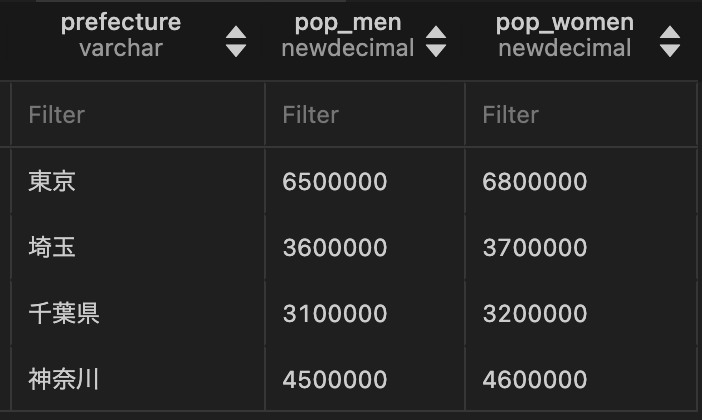
Task: Sort pop_women column descending using down arrow
Action: 670,50
